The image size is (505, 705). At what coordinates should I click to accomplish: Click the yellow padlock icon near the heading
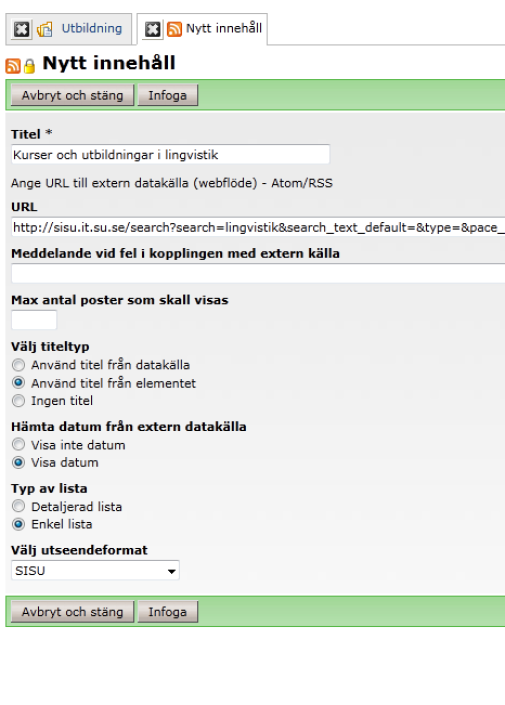tap(29, 66)
